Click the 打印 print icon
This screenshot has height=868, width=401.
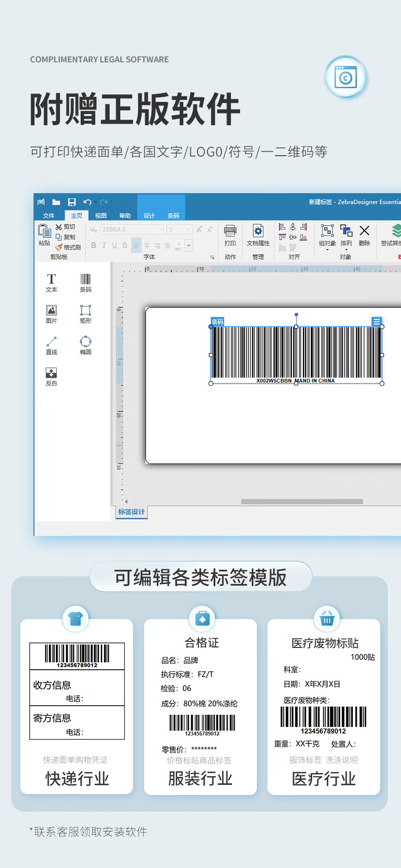230,235
